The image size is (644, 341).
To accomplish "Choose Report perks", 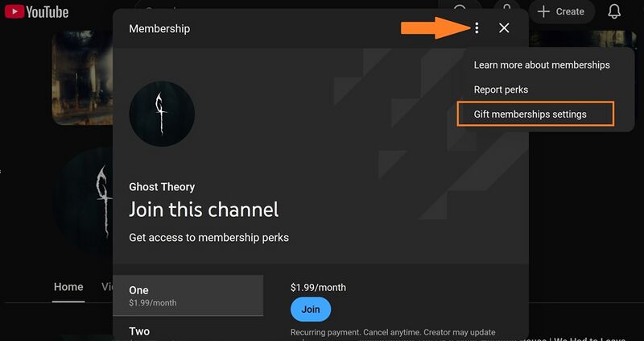I will click(x=501, y=89).
